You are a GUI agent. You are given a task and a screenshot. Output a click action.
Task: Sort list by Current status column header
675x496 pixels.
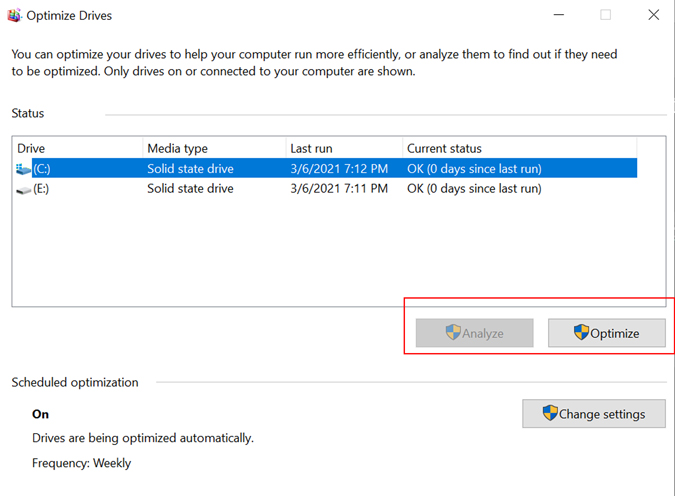click(520, 149)
